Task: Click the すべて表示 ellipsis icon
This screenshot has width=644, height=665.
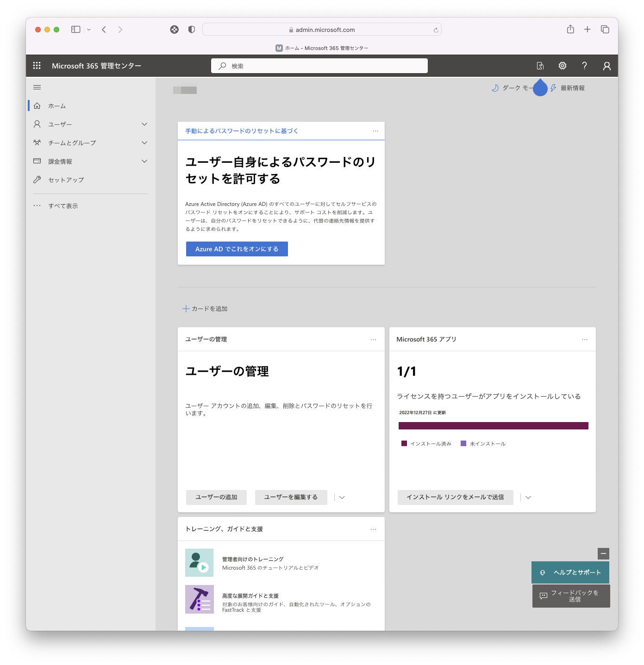Action: pos(37,205)
